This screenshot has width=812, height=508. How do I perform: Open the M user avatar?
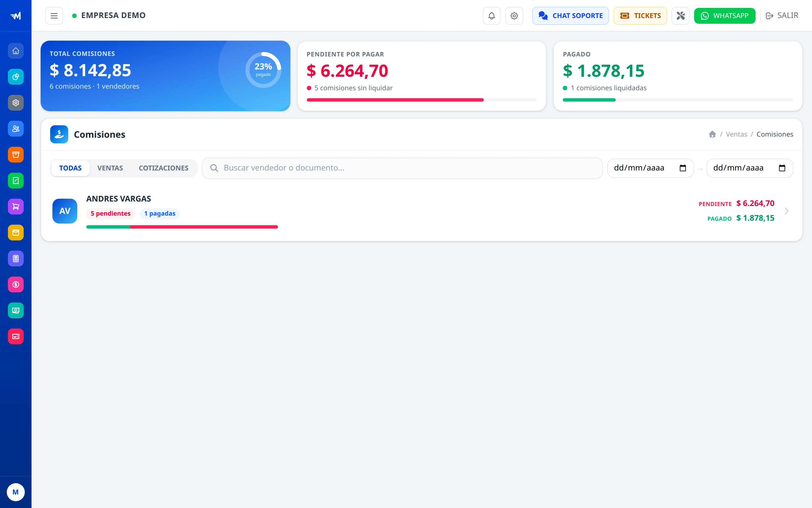tap(16, 492)
